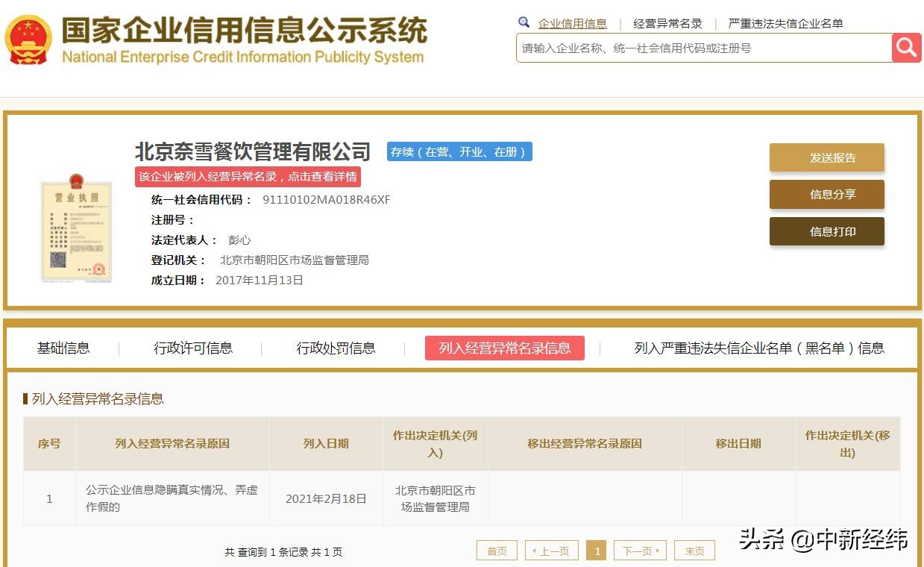Image resolution: width=924 pixels, height=567 pixels.
Task: Click the section heading 列入经营异常名录信息
Action: (98, 398)
